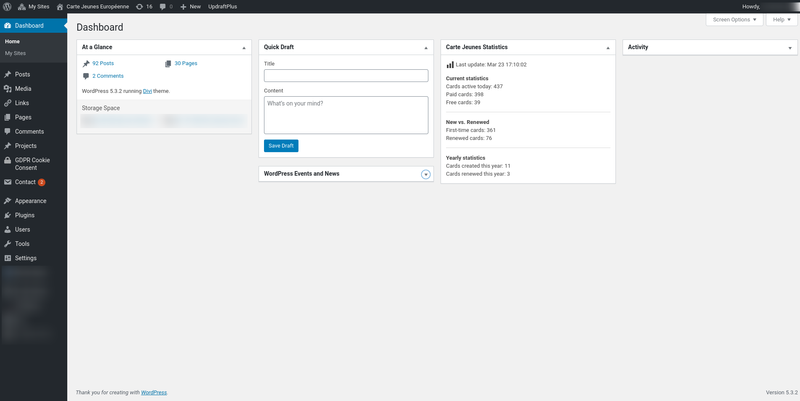Click the plus New icon
800x401 pixels.
(183, 7)
